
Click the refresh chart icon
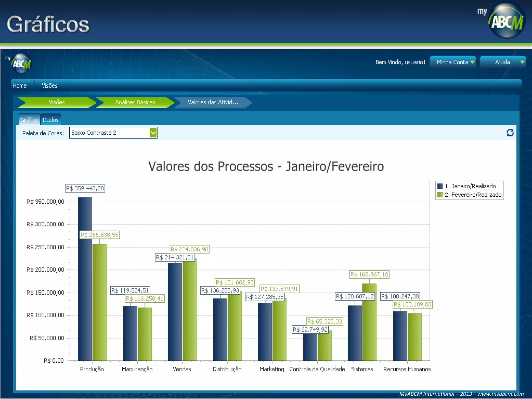[x=510, y=133]
